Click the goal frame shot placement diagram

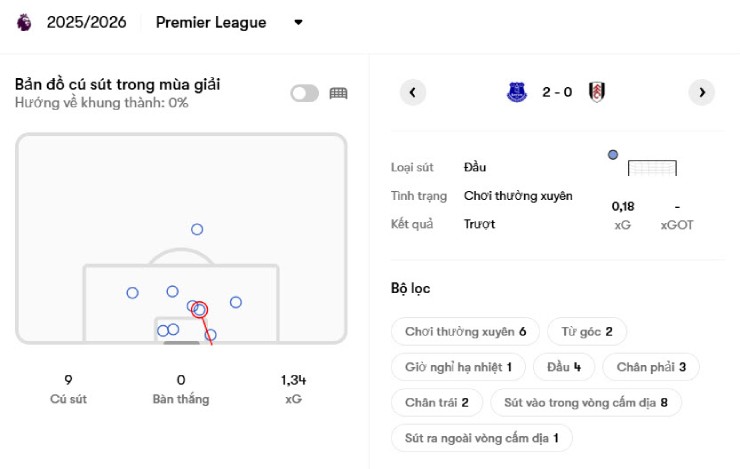652,168
